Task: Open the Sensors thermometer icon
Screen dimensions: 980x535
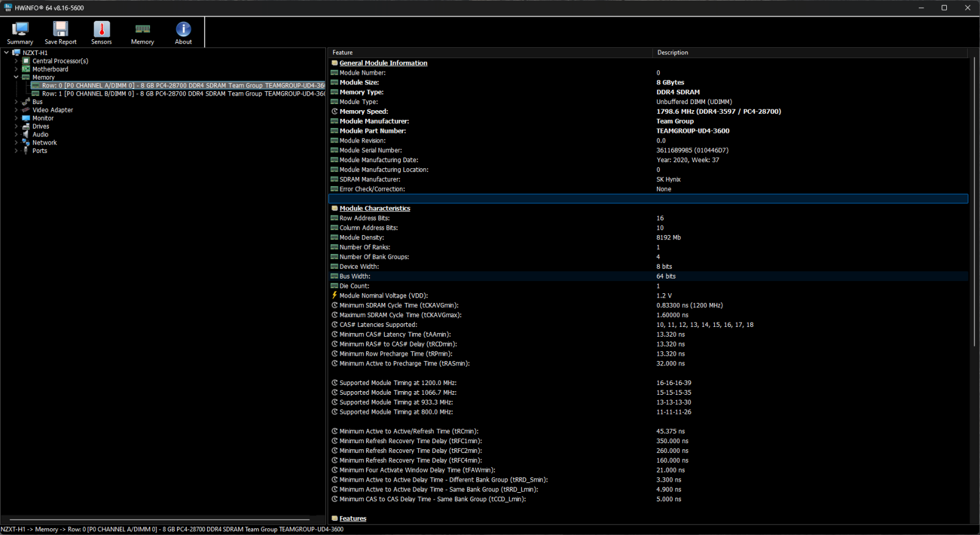Action: [102, 29]
